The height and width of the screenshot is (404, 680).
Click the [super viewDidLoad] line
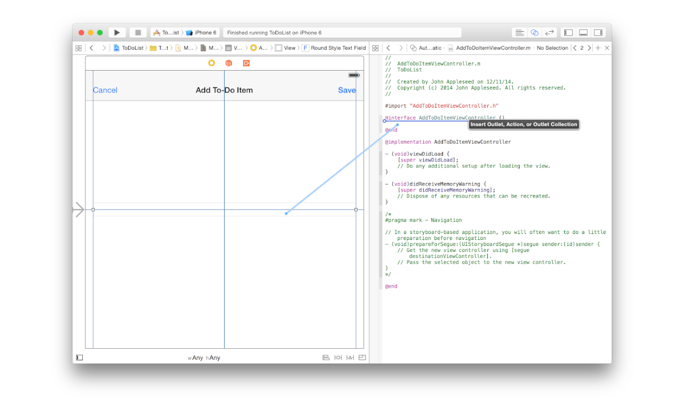(x=428, y=160)
